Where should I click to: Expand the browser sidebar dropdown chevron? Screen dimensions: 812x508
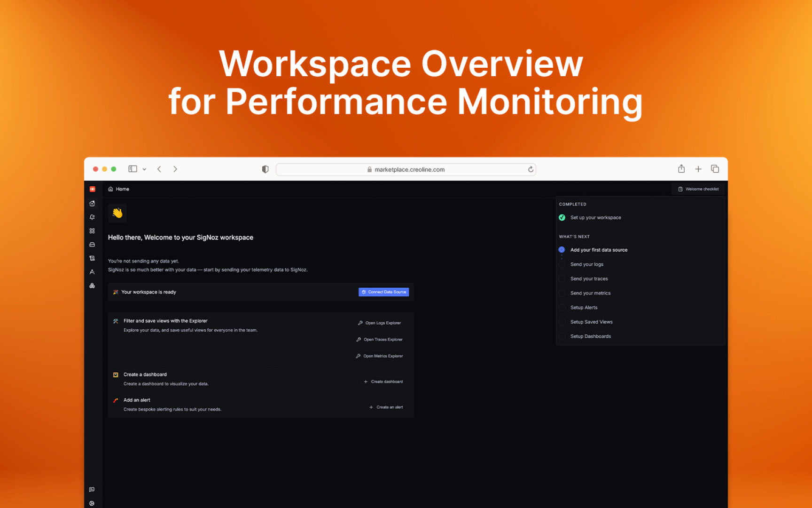pyautogui.click(x=144, y=169)
